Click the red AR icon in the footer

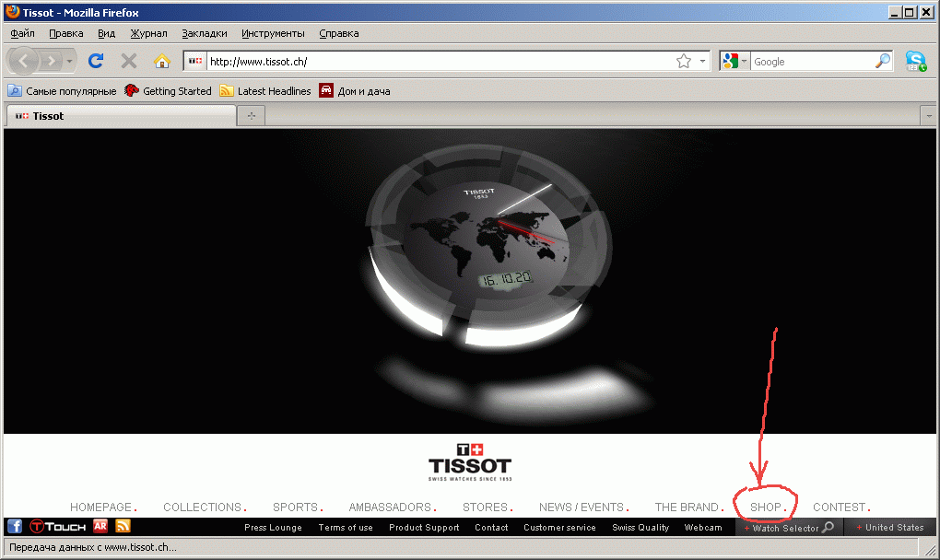[x=101, y=527]
